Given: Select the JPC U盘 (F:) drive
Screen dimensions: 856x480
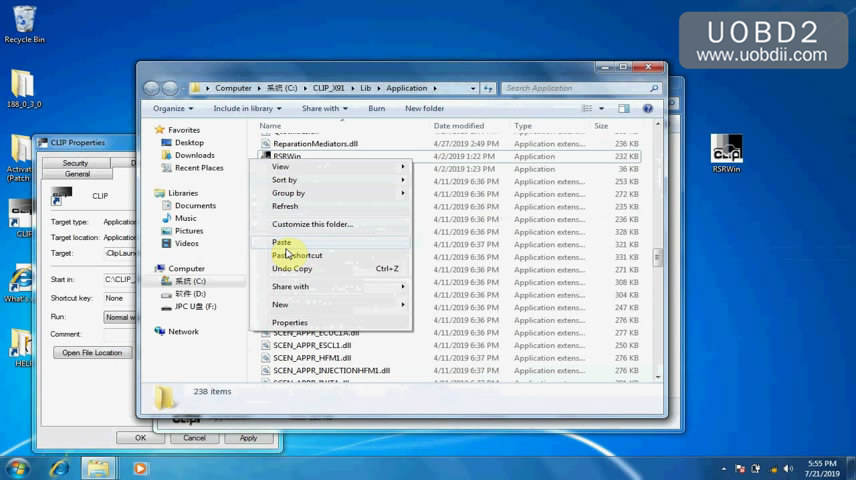Looking at the screenshot, I should [x=195, y=307].
